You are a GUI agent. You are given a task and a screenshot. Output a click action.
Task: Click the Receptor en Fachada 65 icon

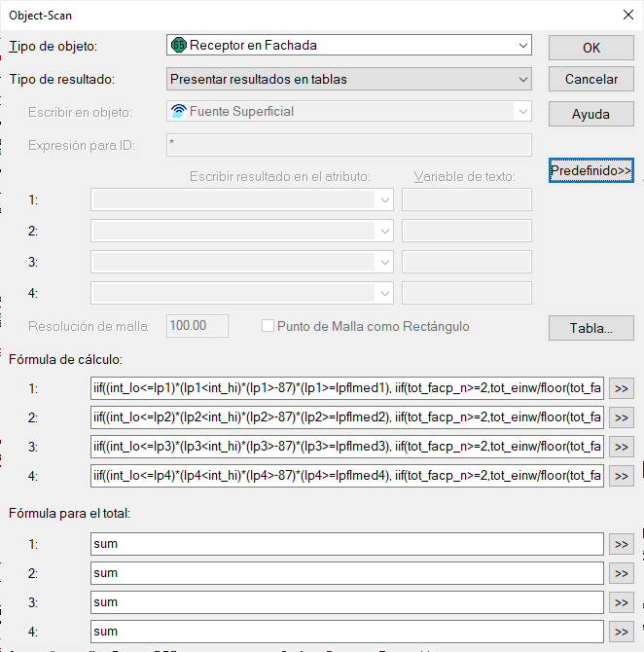tap(179, 45)
